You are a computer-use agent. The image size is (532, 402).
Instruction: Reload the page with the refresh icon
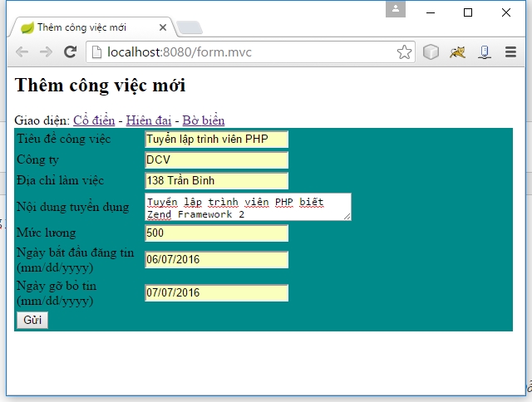70,51
